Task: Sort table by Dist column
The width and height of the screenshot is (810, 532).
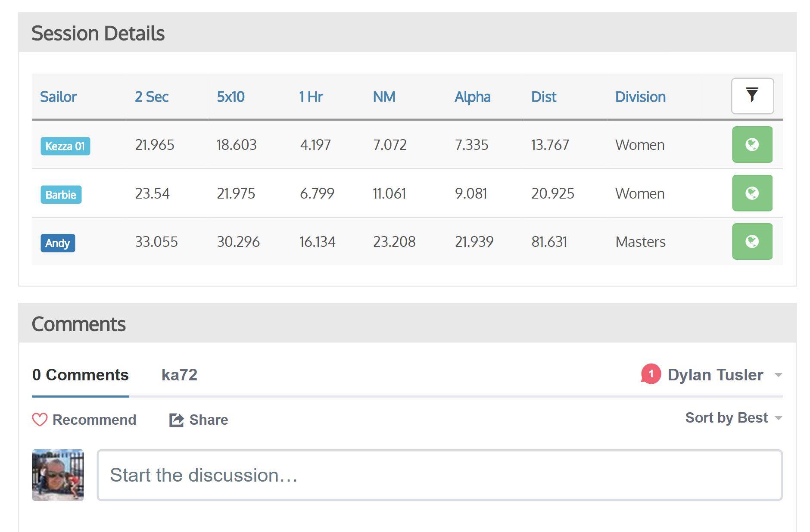Action: point(544,97)
